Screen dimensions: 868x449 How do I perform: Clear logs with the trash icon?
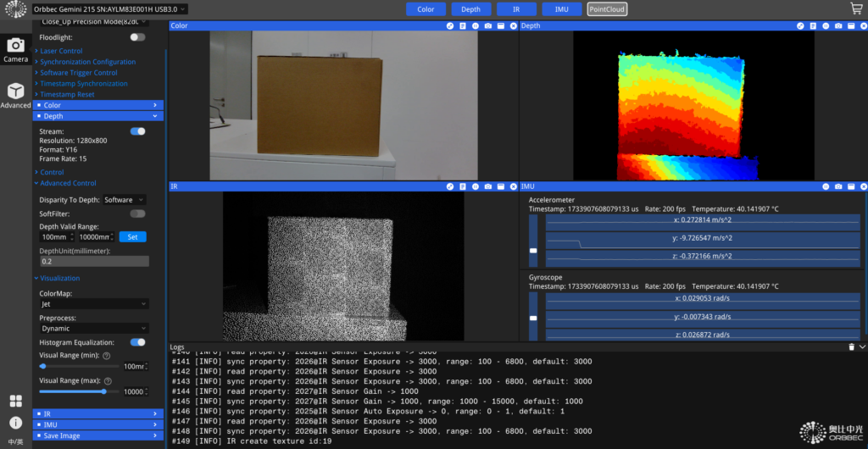coord(851,347)
